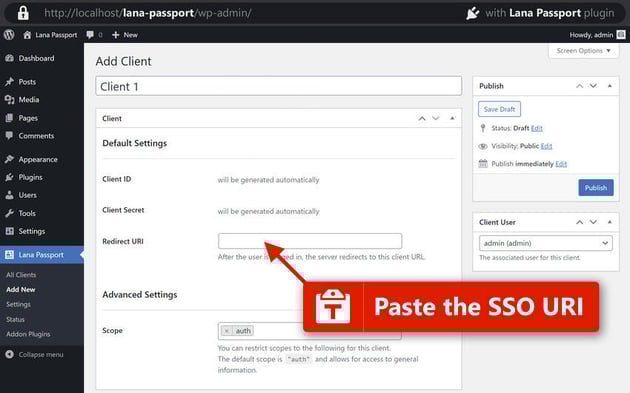Viewport: 630px width, 393px height.
Task: Edit the Visibility setting link
Action: pos(546,146)
